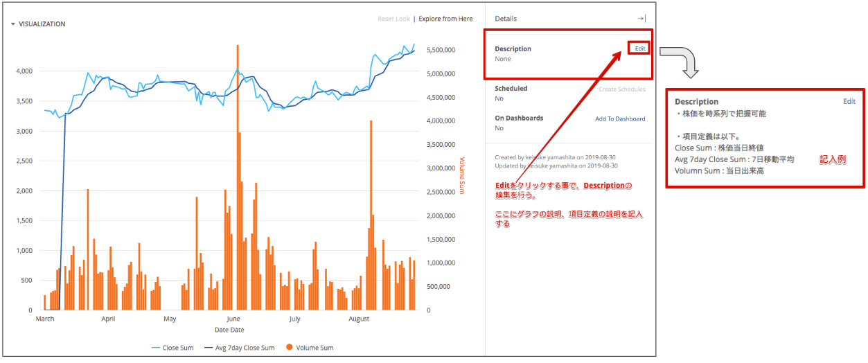Image resolution: width=868 pixels, height=363 pixels.
Task: Click the March label on x-axis
Action: pyautogui.click(x=45, y=319)
